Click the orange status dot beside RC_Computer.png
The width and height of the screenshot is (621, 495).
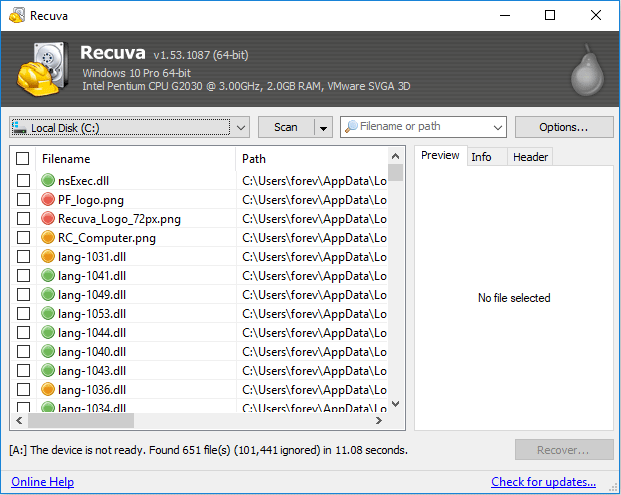[x=48, y=237]
